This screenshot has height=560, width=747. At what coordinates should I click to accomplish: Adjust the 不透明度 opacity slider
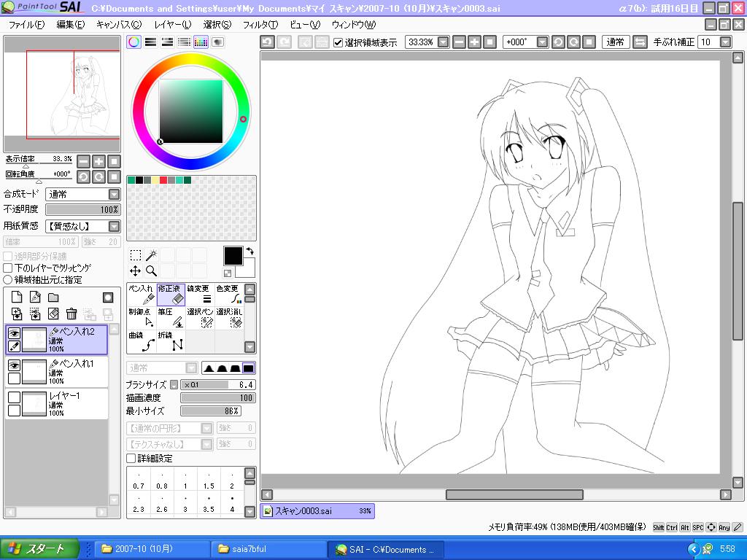click(x=83, y=209)
